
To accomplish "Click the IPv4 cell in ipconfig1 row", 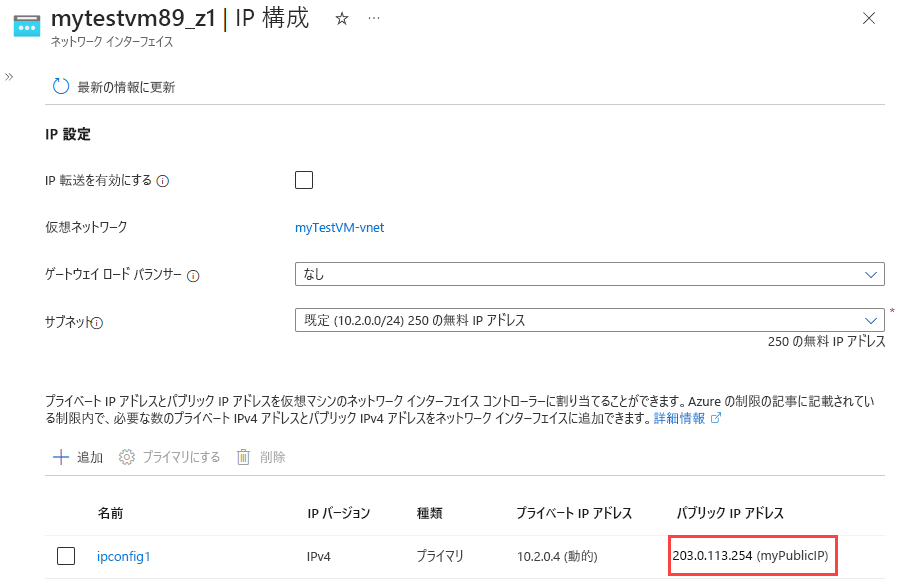I will [319, 556].
